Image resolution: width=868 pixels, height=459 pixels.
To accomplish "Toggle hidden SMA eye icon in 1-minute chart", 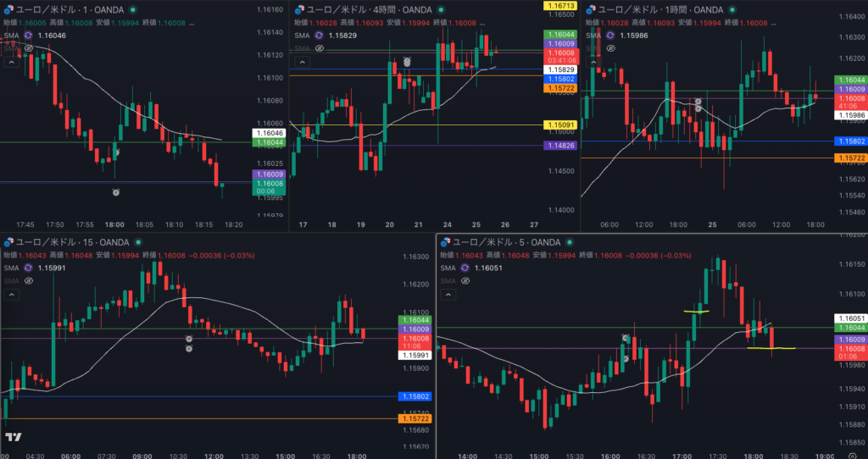I will [28, 49].
